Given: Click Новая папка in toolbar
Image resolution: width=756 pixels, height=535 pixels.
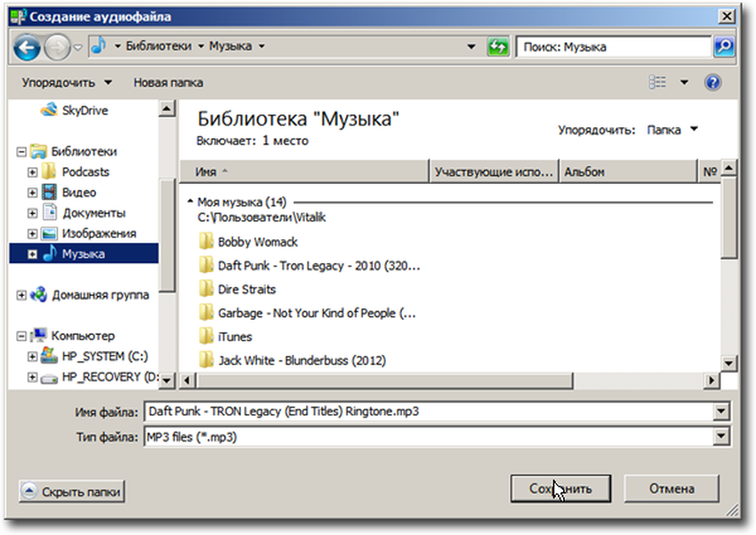Looking at the screenshot, I should pyautogui.click(x=168, y=83).
